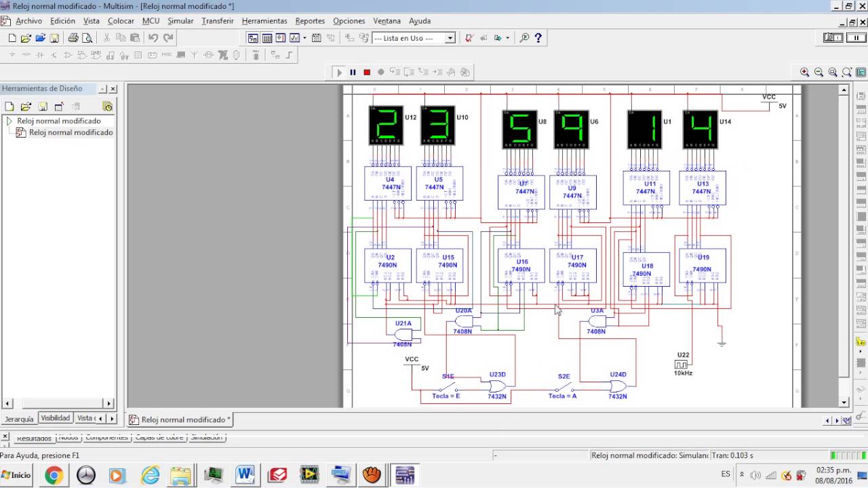Open Multisim help question mark

coord(538,38)
